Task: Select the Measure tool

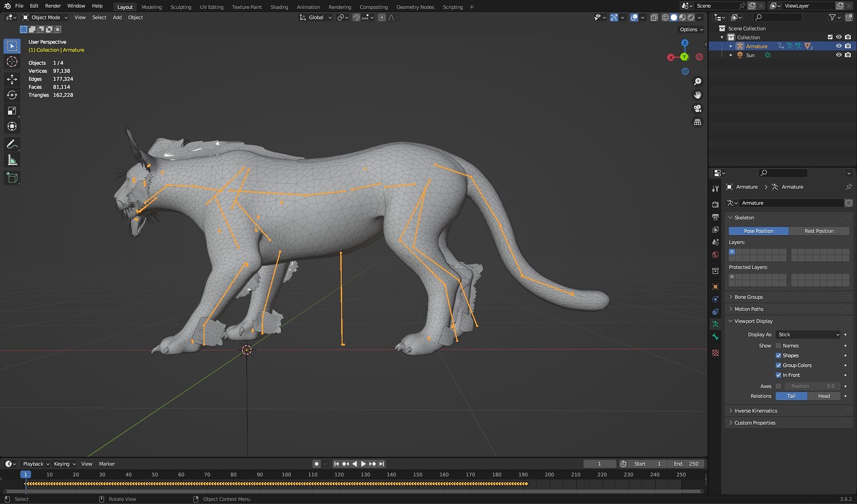Action: point(12,160)
